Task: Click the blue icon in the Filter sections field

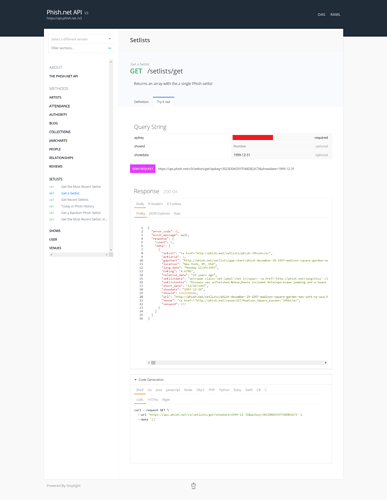Action: (x=110, y=48)
